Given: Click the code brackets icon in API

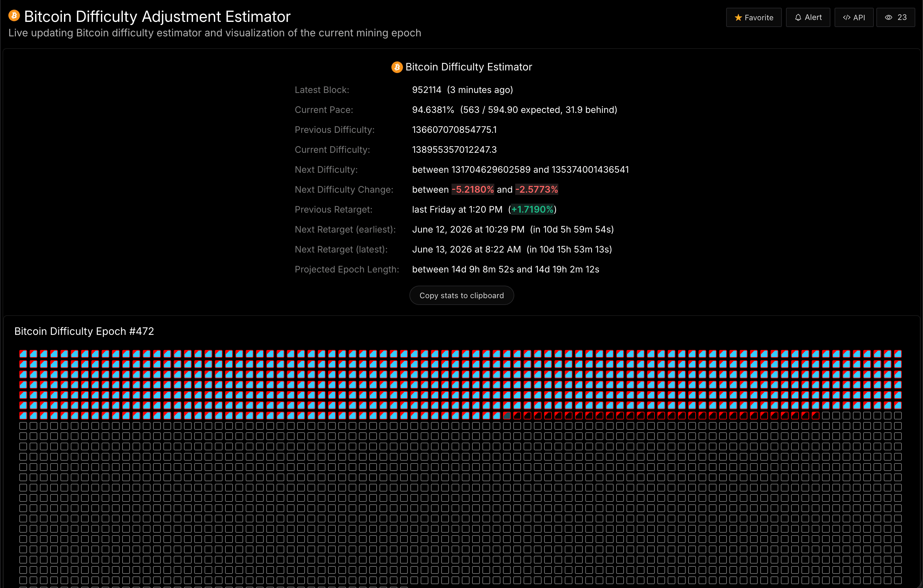Looking at the screenshot, I should coord(847,18).
